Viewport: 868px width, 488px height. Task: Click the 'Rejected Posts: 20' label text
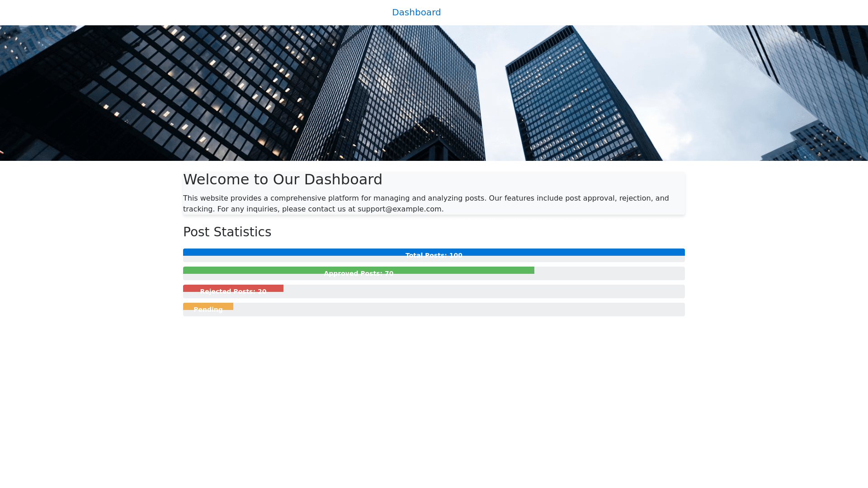pos(233,291)
